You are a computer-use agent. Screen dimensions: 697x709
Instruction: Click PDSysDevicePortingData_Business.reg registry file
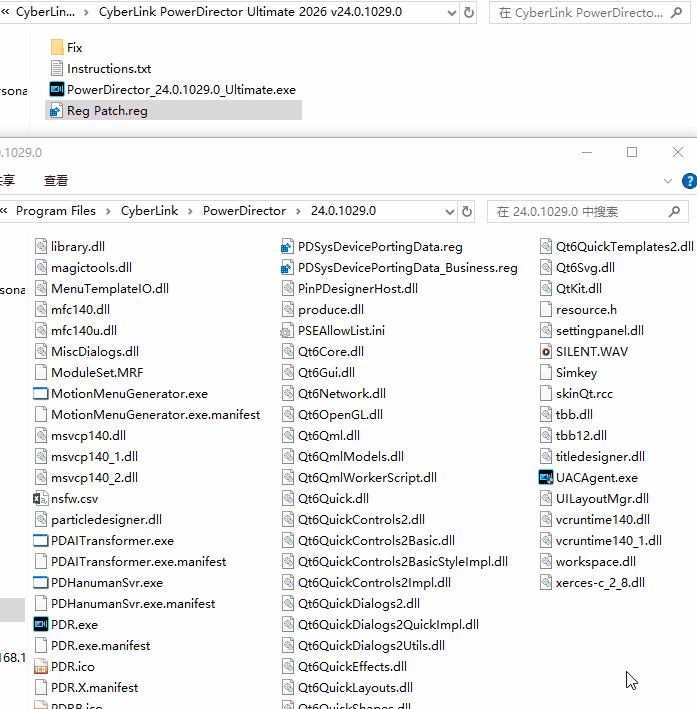(x=407, y=268)
